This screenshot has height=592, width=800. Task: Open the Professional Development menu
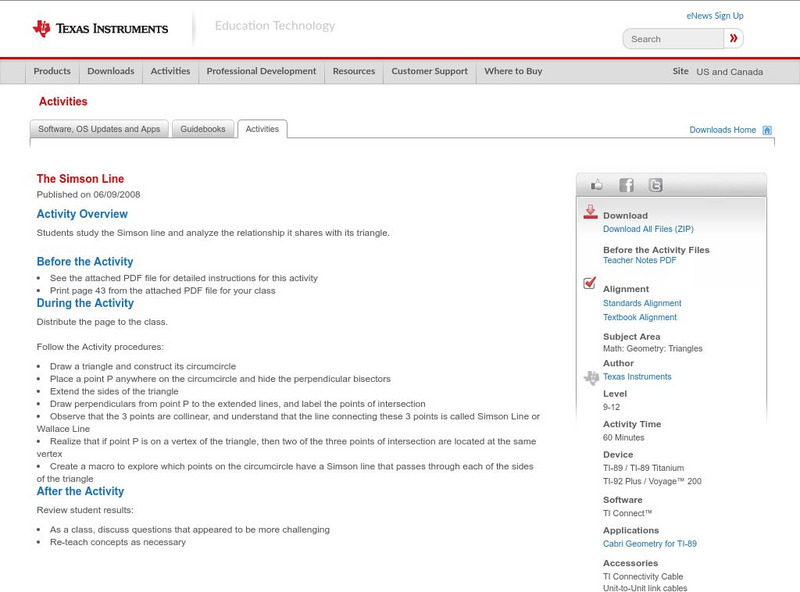pos(261,71)
